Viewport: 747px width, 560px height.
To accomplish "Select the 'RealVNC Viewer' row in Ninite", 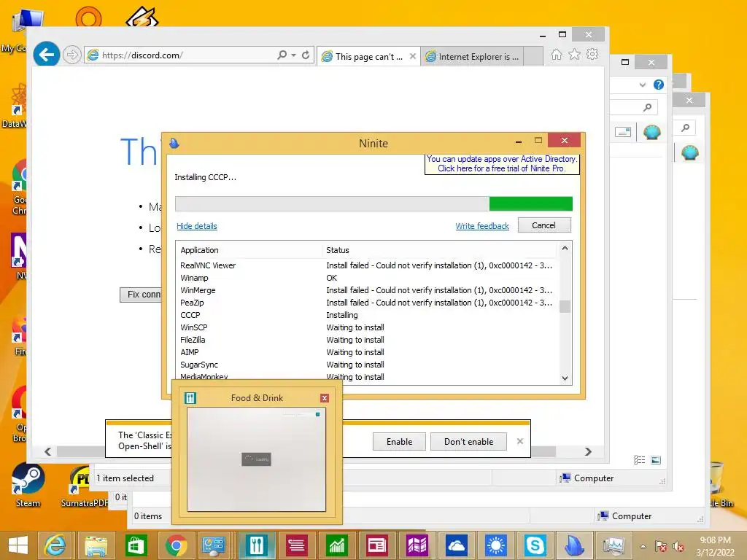I will coord(367,265).
